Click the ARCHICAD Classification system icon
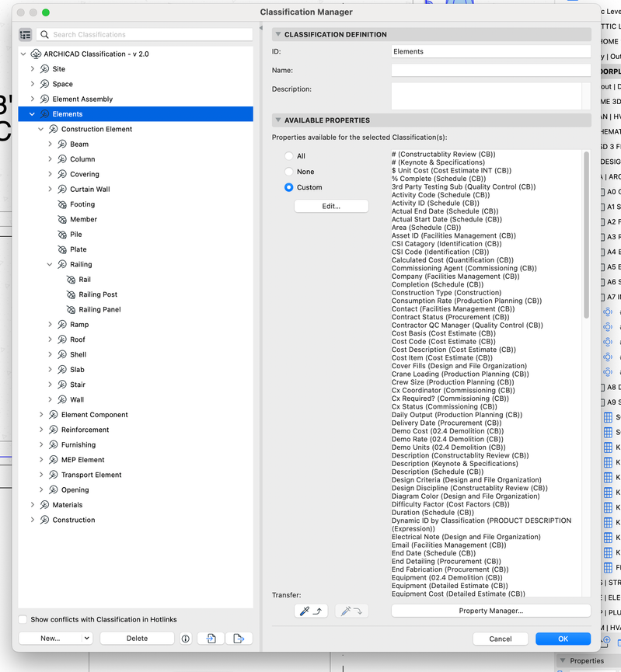Viewport: 621px width, 672px height. pos(36,54)
